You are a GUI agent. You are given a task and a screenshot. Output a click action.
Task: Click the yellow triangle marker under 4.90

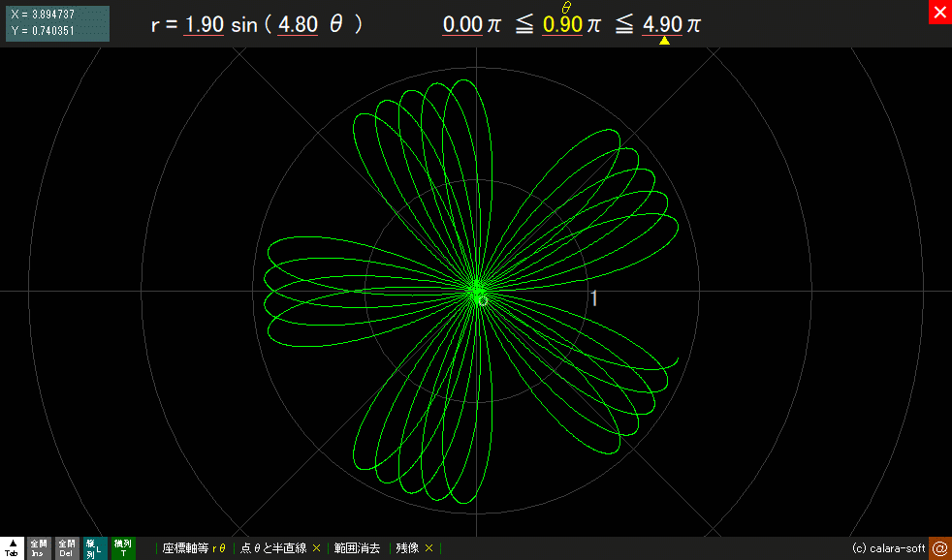coord(664,41)
